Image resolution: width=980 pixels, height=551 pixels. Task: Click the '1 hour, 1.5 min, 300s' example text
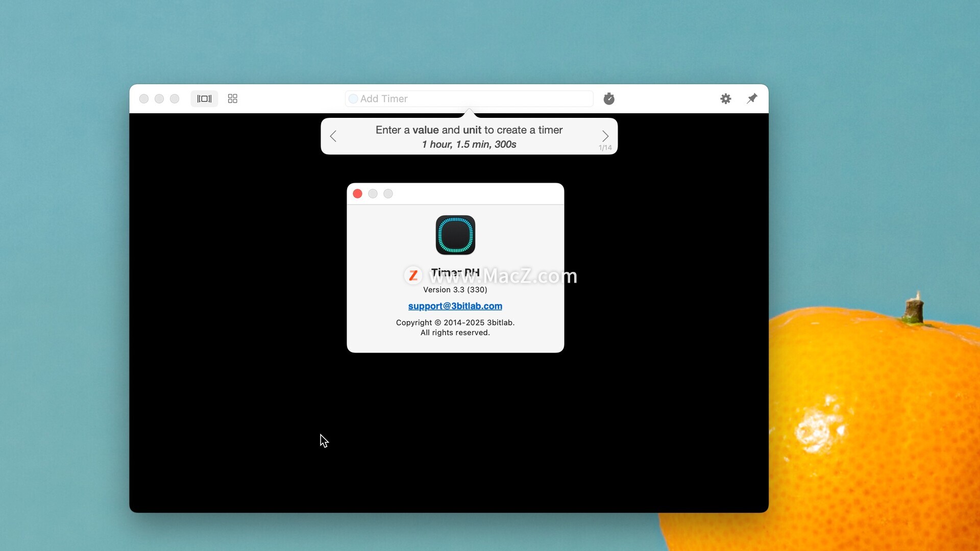[469, 144]
